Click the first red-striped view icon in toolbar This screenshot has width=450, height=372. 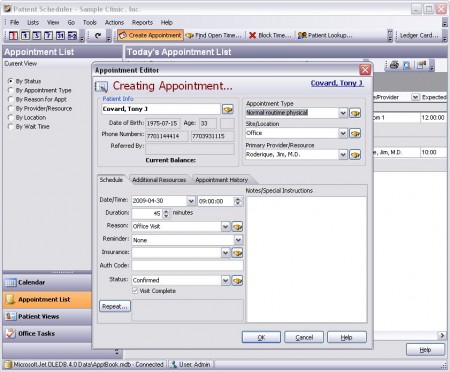coord(13,35)
